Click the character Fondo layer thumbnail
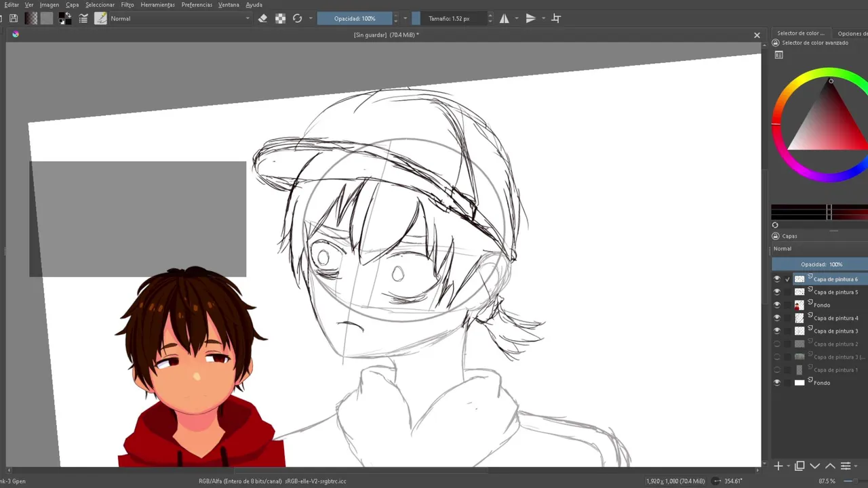This screenshot has width=868, height=488. coord(800,305)
